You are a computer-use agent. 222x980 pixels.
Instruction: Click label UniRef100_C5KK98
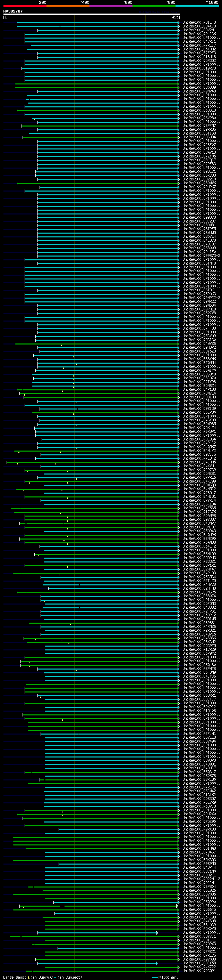click(x=199, y=917)
